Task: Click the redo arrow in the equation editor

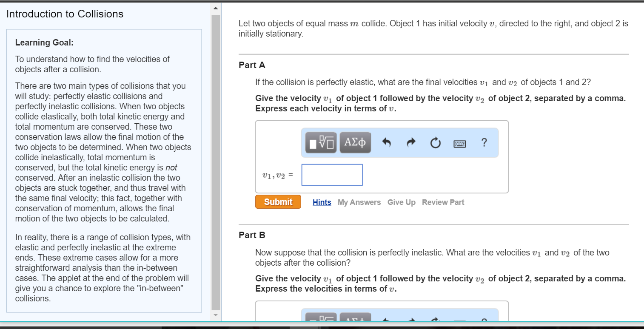Action: pyautogui.click(x=411, y=142)
